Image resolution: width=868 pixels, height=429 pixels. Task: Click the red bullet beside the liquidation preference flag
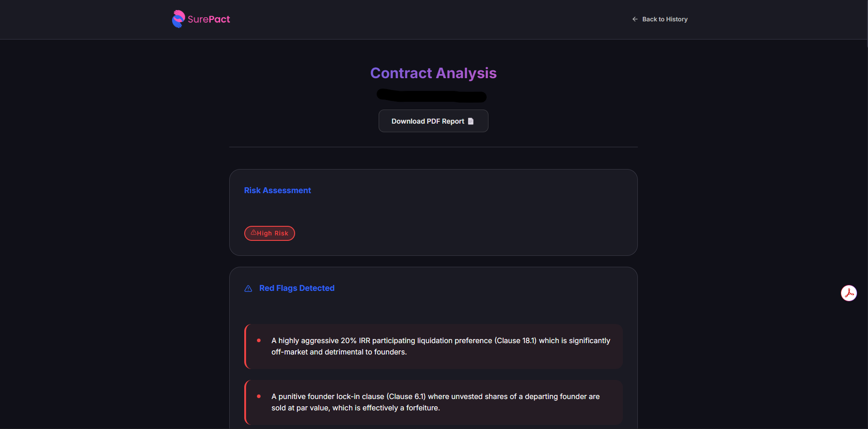(259, 340)
